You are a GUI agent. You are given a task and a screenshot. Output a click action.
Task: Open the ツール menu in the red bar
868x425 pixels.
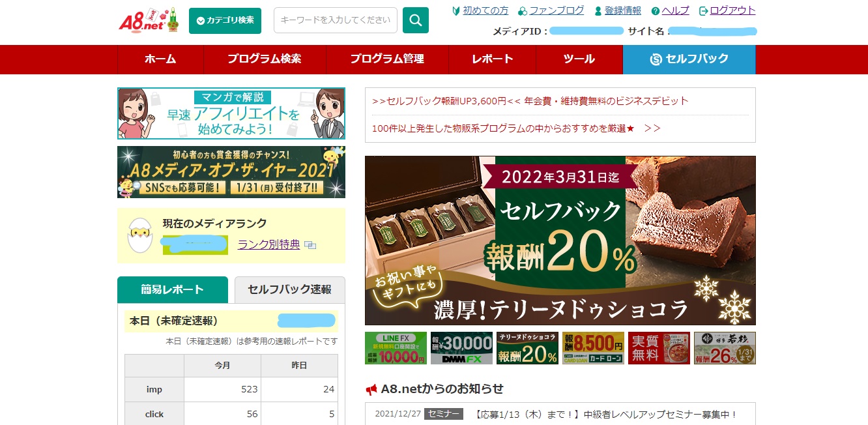579,59
